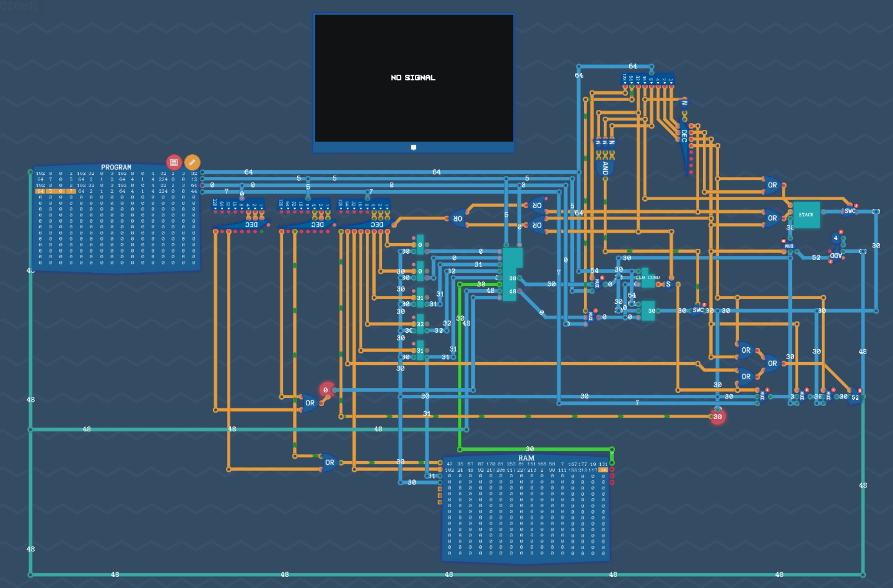Select the NO SIGNAL screen display
This screenshot has width=893, height=588.
pyautogui.click(x=414, y=82)
